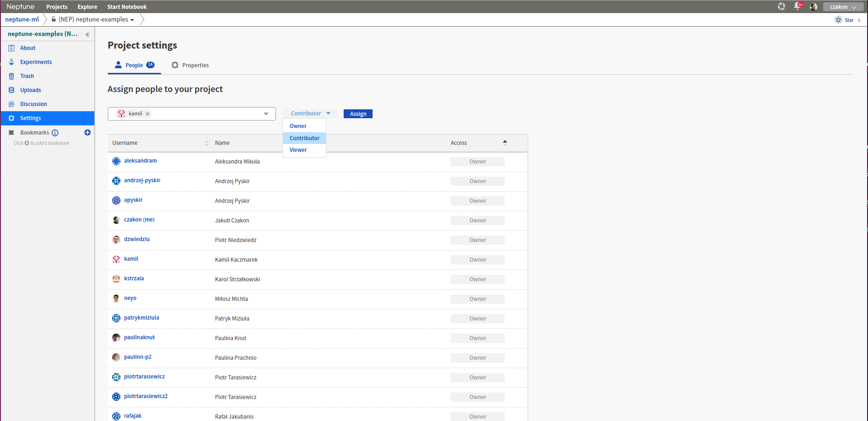This screenshot has width=868, height=421.
Task: Click the Experiments flask icon
Action: (12, 62)
